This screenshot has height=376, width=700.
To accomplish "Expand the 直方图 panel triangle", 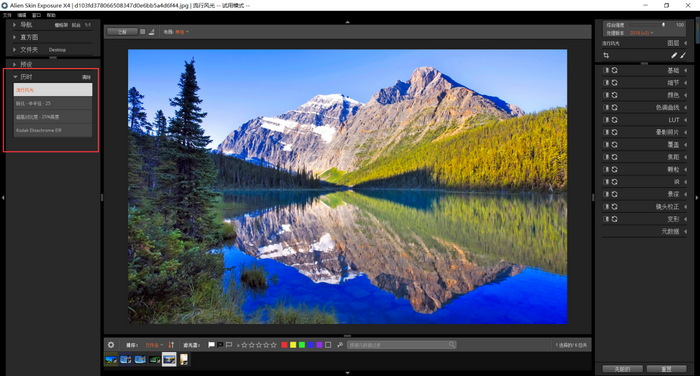I will (x=14, y=37).
